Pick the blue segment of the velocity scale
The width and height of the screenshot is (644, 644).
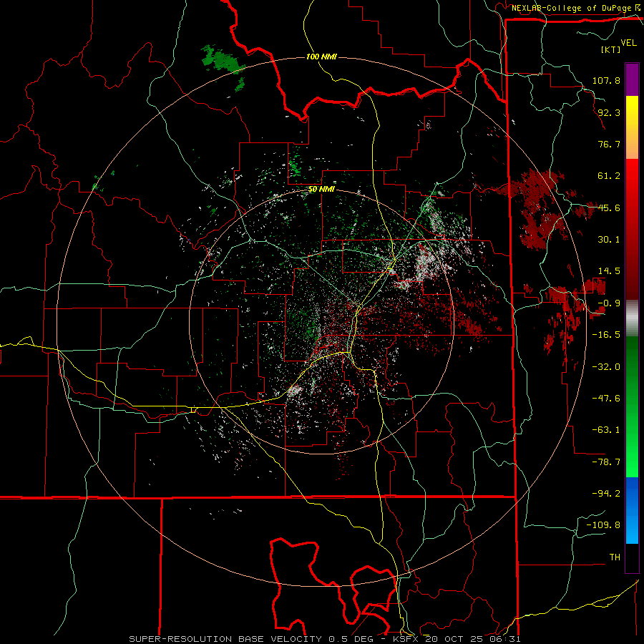632,510
